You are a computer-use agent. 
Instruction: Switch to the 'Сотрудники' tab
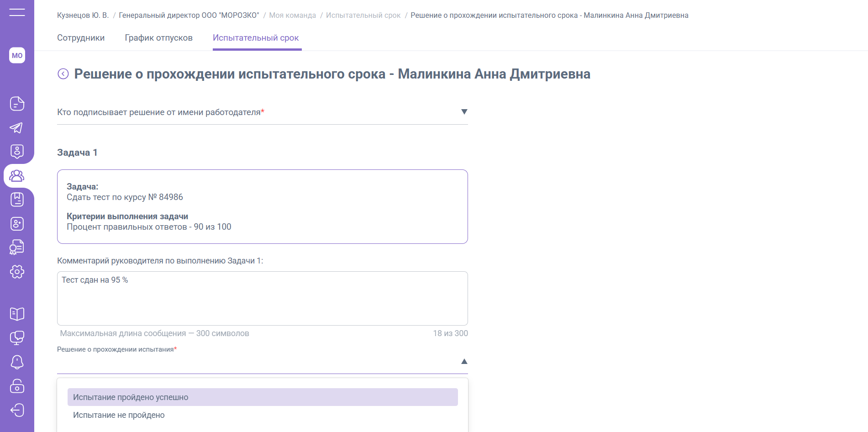tap(81, 38)
